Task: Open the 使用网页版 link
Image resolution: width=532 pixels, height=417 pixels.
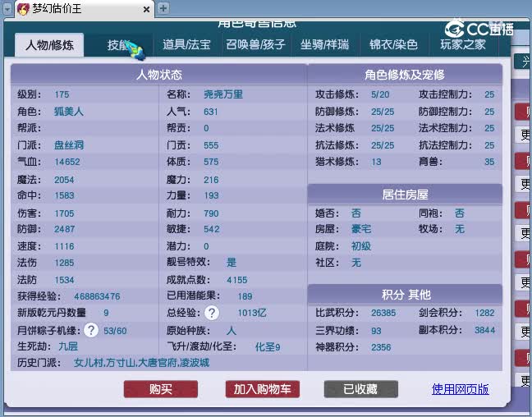Action: (460, 389)
